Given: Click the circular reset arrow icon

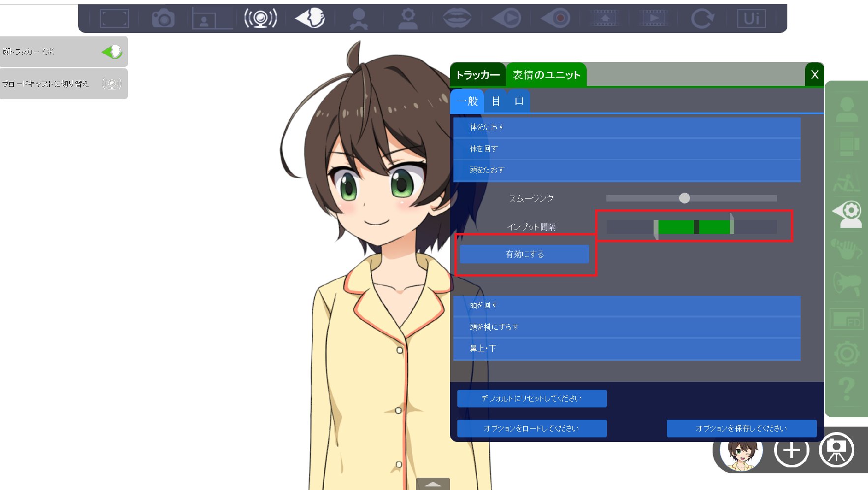Looking at the screenshot, I should [702, 19].
